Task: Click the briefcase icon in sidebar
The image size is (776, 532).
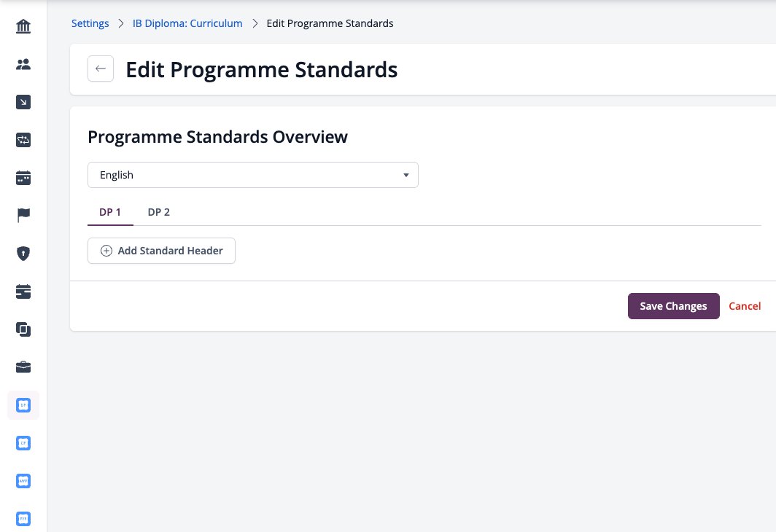Action: [x=23, y=367]
